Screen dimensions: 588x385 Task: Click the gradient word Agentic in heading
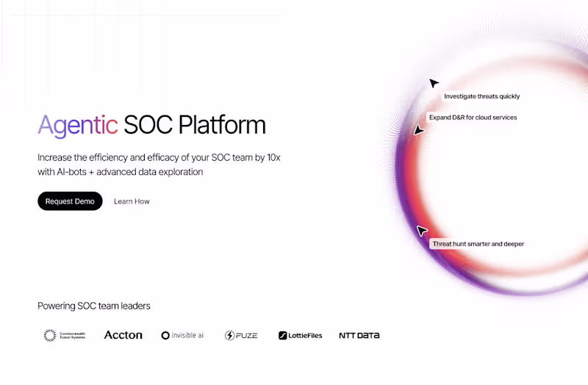77,125
